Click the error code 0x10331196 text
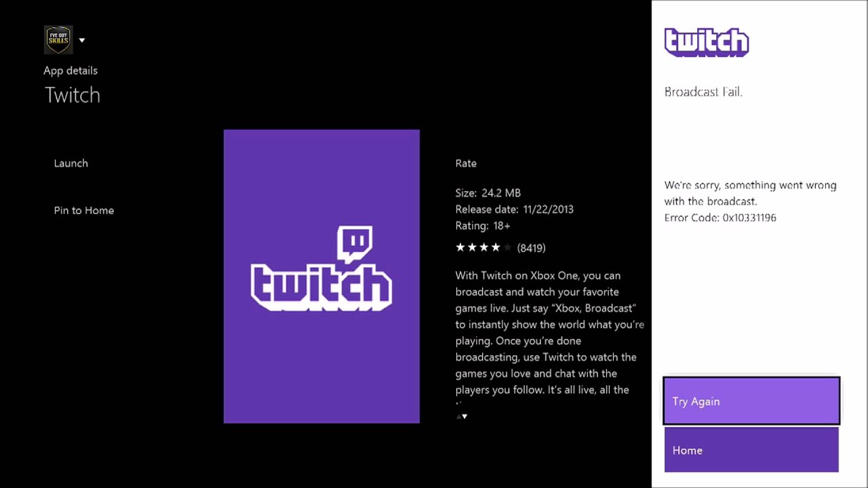The width and height of the screenshot is (868, 488). (x=720, y=218)
